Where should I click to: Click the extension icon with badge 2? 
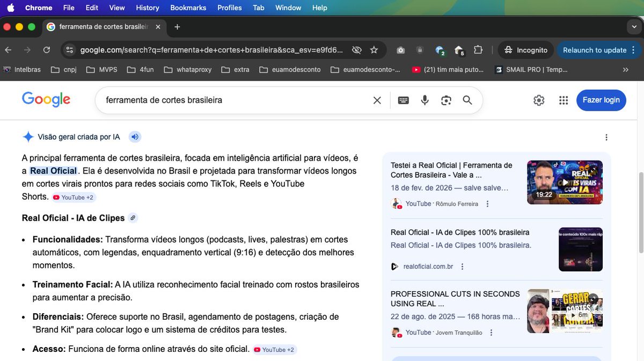tap(440, 50)
